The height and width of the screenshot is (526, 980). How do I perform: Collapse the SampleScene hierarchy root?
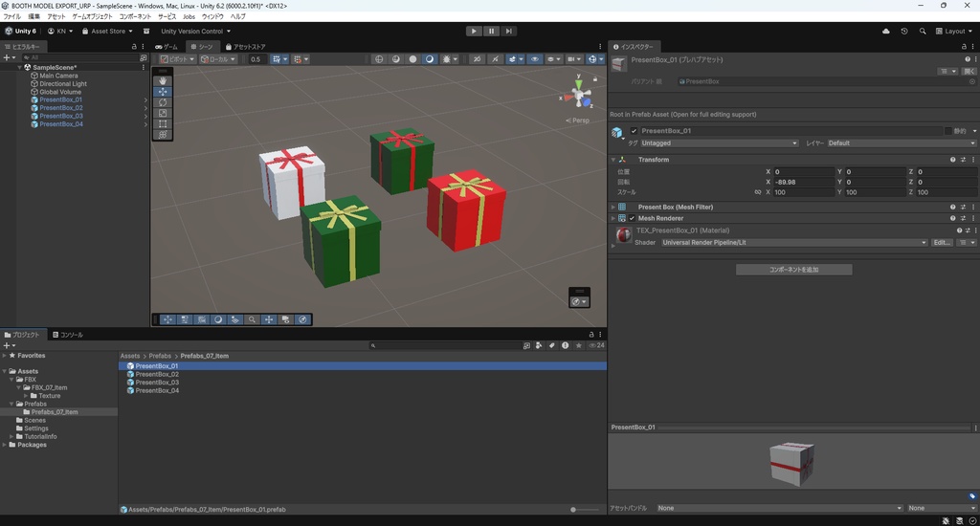coord(19,68)
